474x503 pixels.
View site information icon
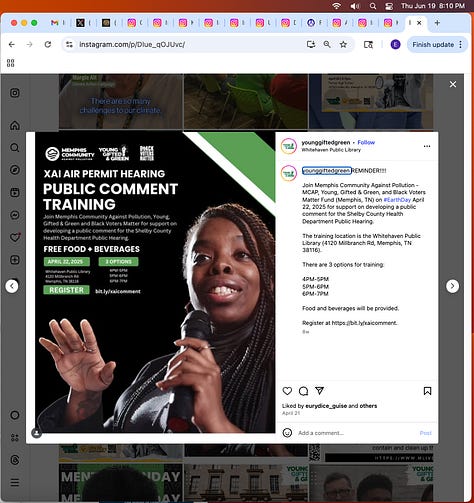[x=69, y=44]
